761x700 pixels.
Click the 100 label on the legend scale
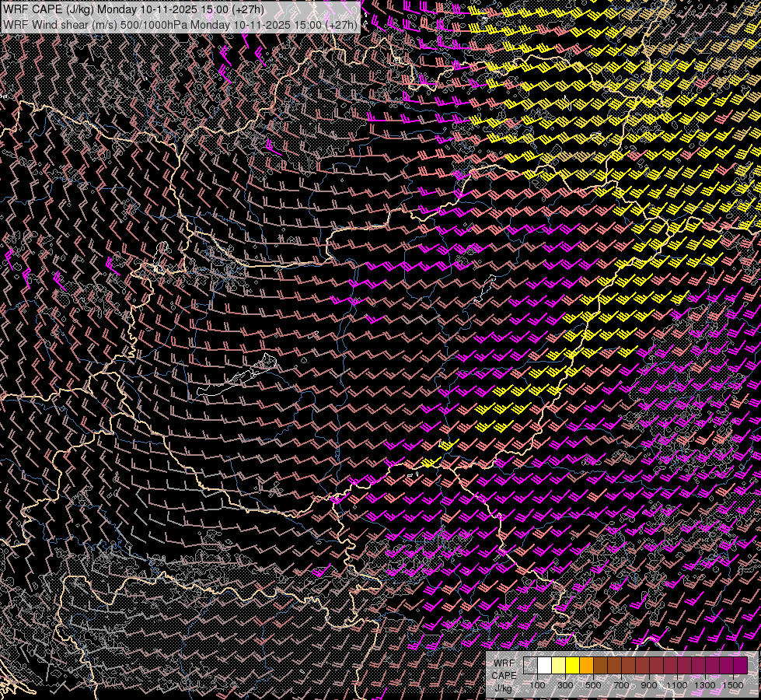coord(537,685)
